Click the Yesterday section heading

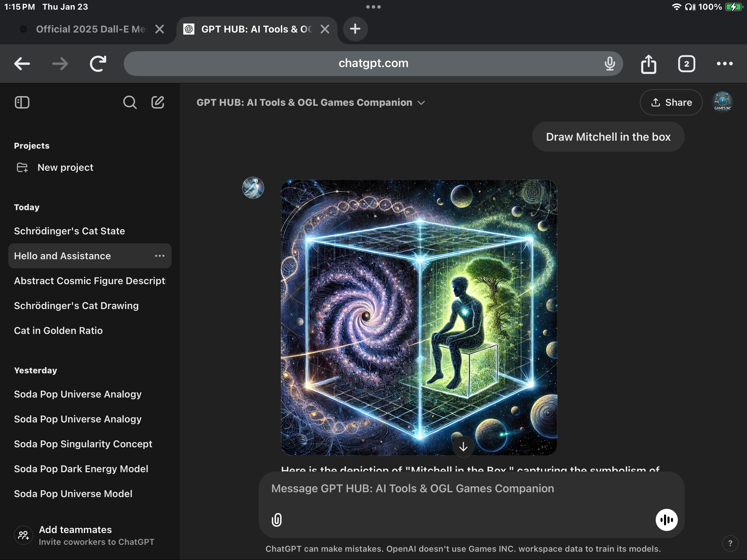(36, 371)
